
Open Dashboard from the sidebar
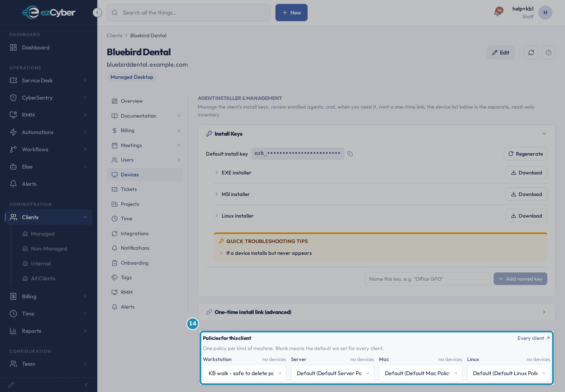coord(48,47)
